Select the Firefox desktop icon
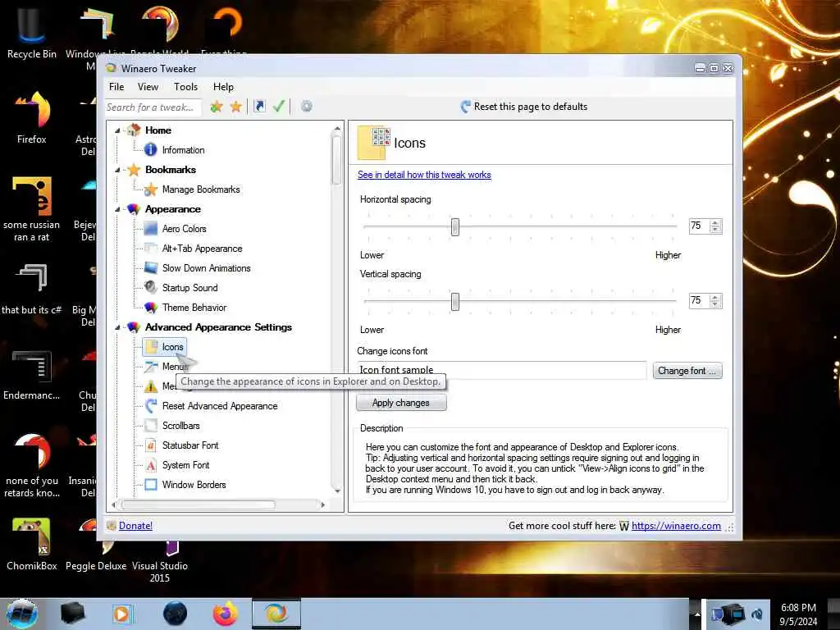The width and height of the screenshot is (840, 630). point(32,118)
